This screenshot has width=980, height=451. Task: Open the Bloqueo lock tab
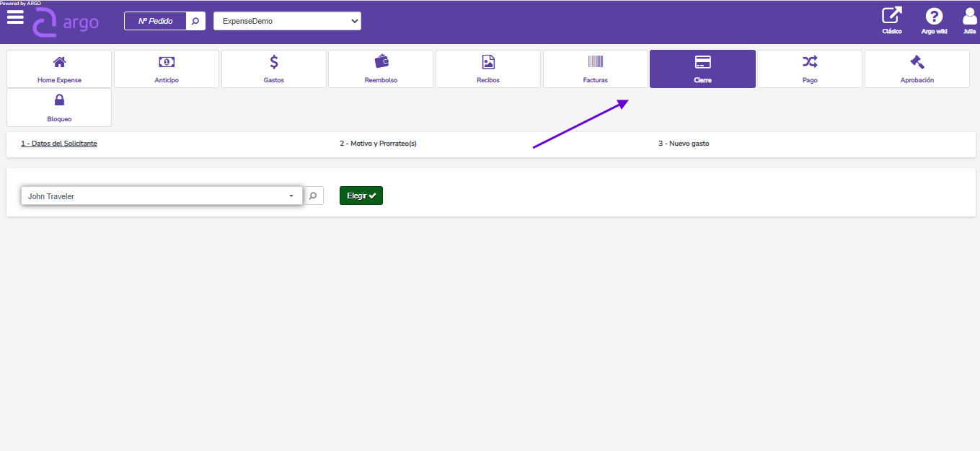[59, 107]
